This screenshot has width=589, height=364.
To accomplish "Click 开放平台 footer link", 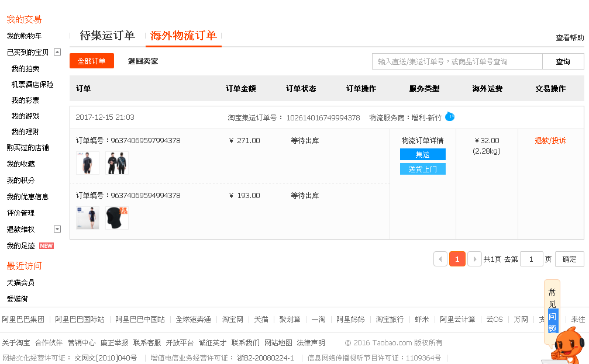I will [x=180, y=342].
